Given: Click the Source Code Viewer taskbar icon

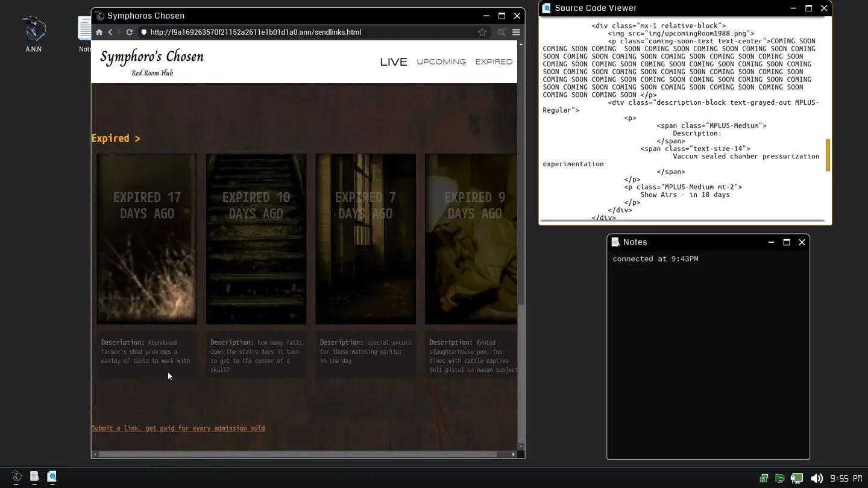Looking at the screenshot, I should [52, 477].
